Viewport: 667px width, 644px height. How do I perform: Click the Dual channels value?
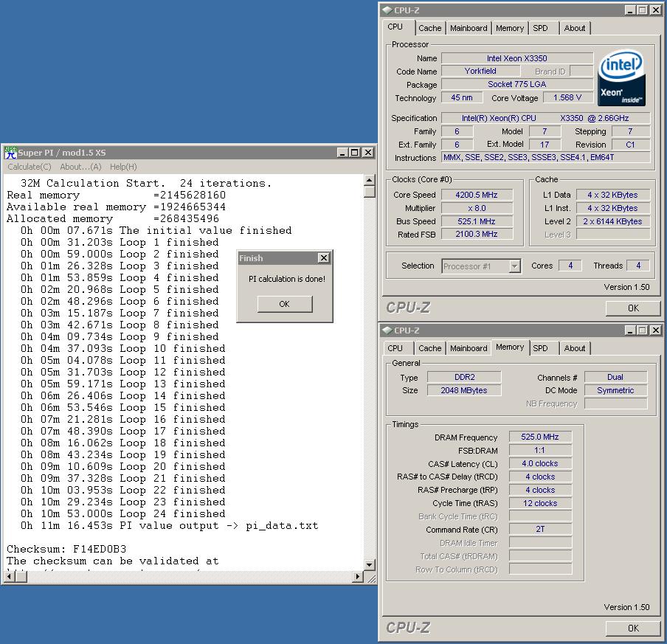[x=615, y=377]
